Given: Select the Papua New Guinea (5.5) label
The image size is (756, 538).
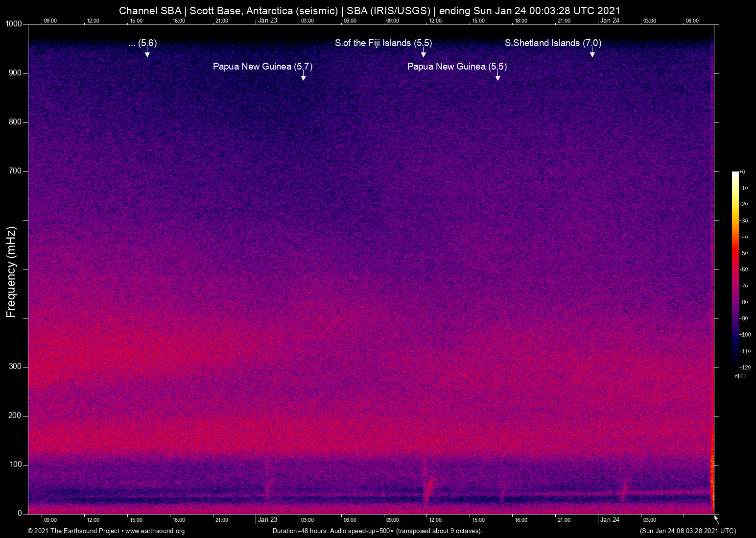Looking at the screenshot, I should pos(457,67).
